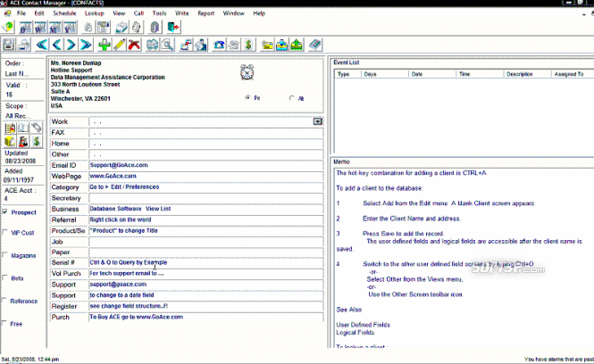Click the WebPage field label
This screenshot has width=594, height=364.
coord(66,177)
